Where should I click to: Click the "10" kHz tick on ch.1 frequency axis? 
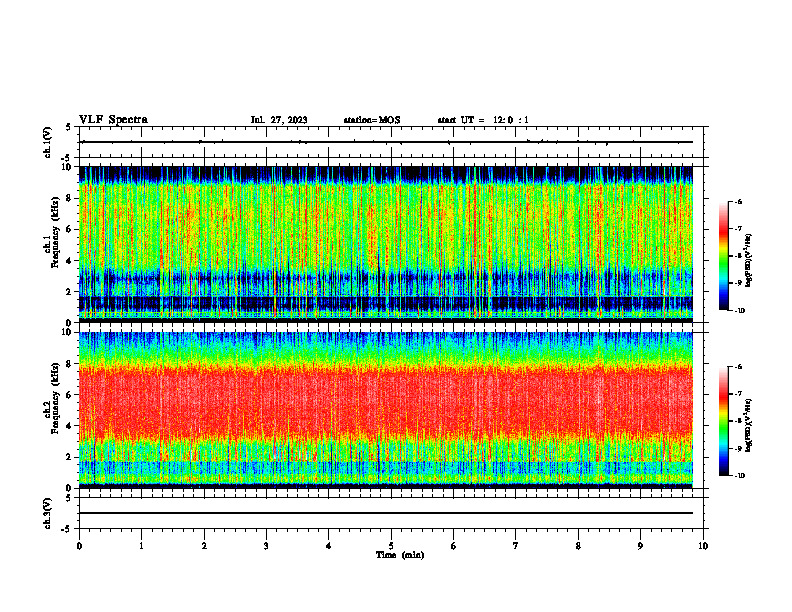click(x=68, y=167)
